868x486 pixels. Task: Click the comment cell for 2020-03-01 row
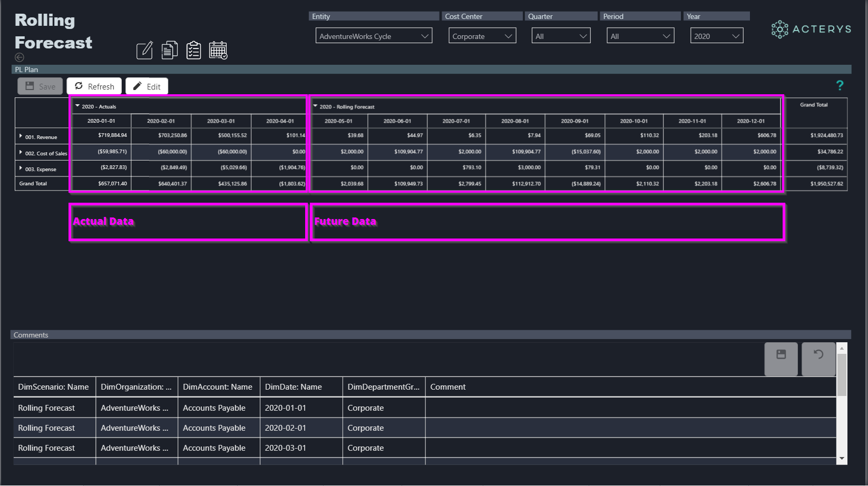[x=631, y=448]
